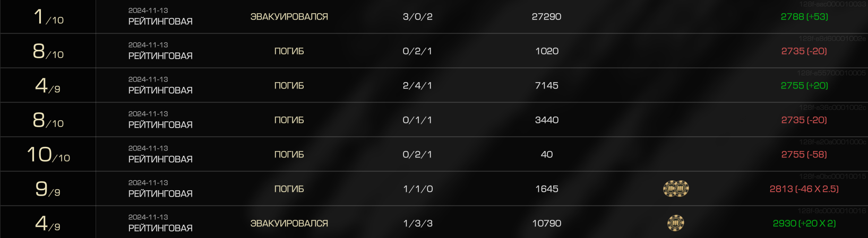The height and width of the screenshot is (238, 868).
Task: Click K/D/A value 3/0/2
Action: tap(418, 16)
